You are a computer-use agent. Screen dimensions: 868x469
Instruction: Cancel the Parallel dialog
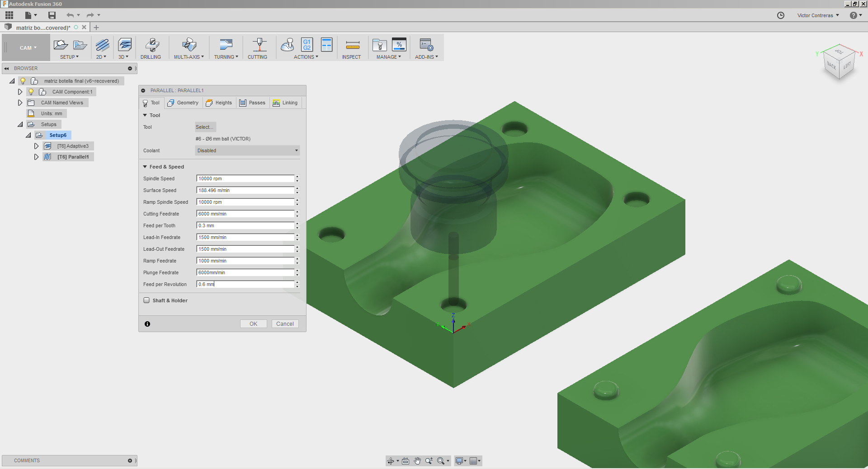point(285,324)
